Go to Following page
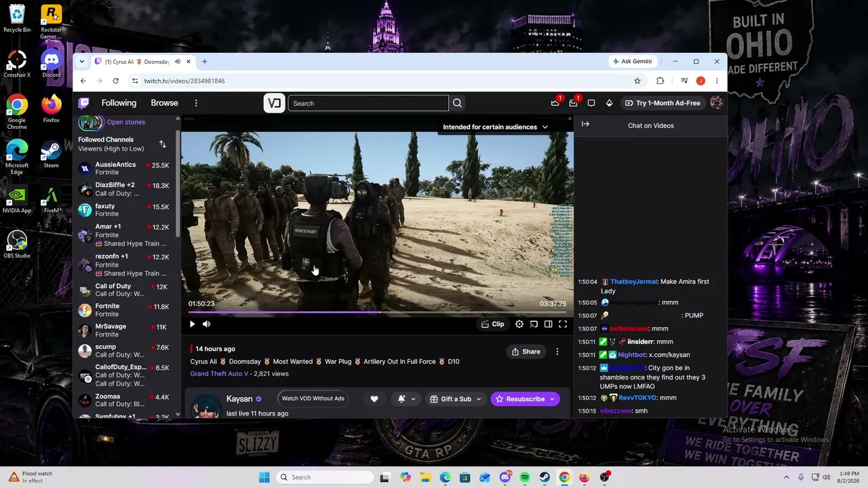Image resolution: width=868 pixels, height=488 pixels. tap(119, 103)
